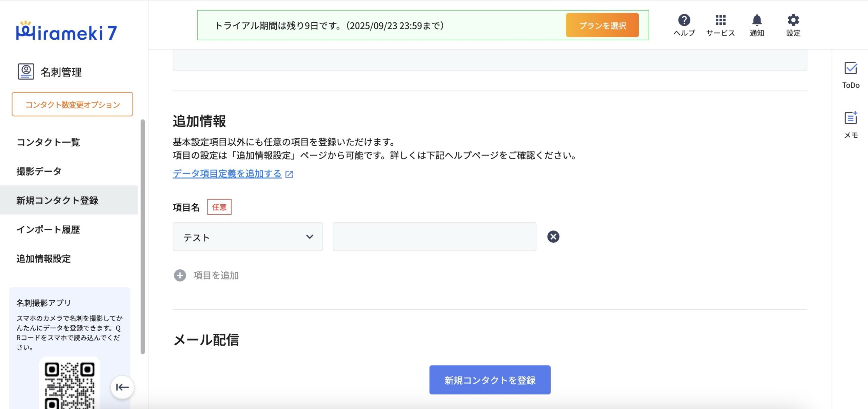Click the Hirameki 7 logo

[x=67, y=32]
